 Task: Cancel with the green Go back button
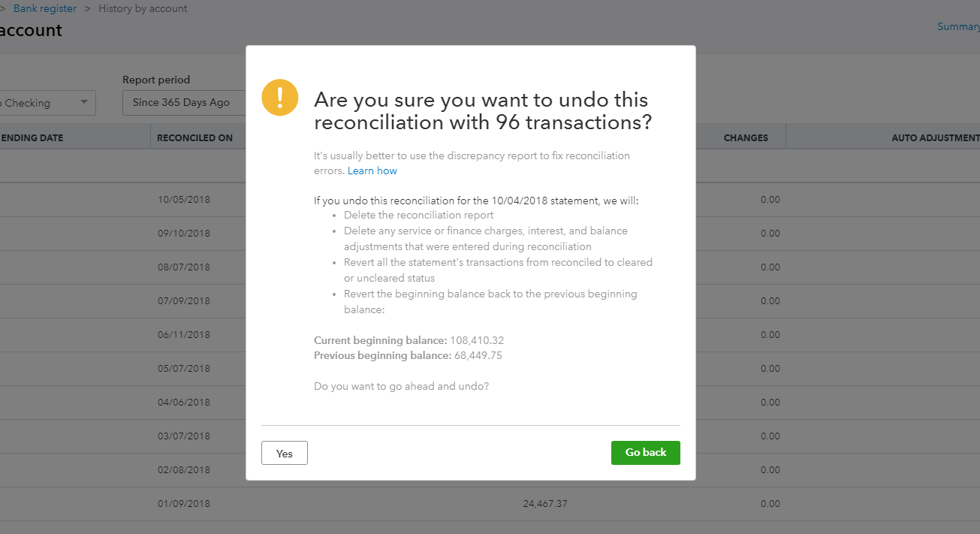point(646,453)
